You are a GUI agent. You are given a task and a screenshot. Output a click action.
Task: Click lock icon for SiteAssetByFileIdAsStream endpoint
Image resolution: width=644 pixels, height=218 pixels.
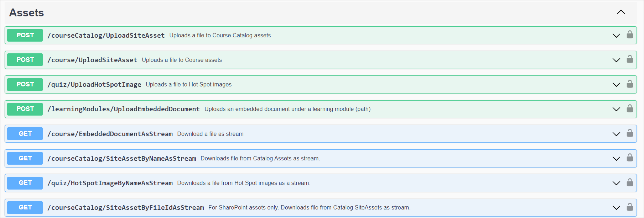pyautogui.click(x=630, y=207)
